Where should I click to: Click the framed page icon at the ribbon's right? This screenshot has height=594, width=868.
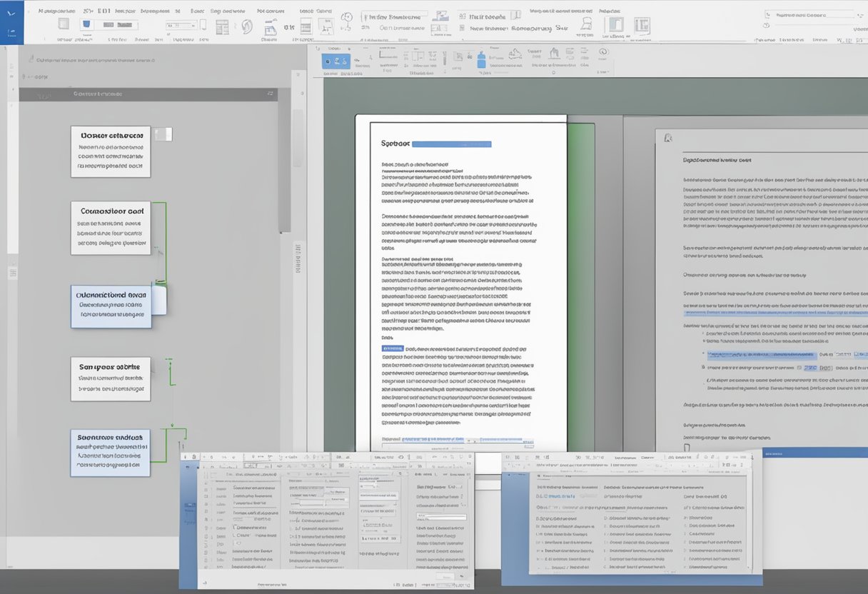642,26
